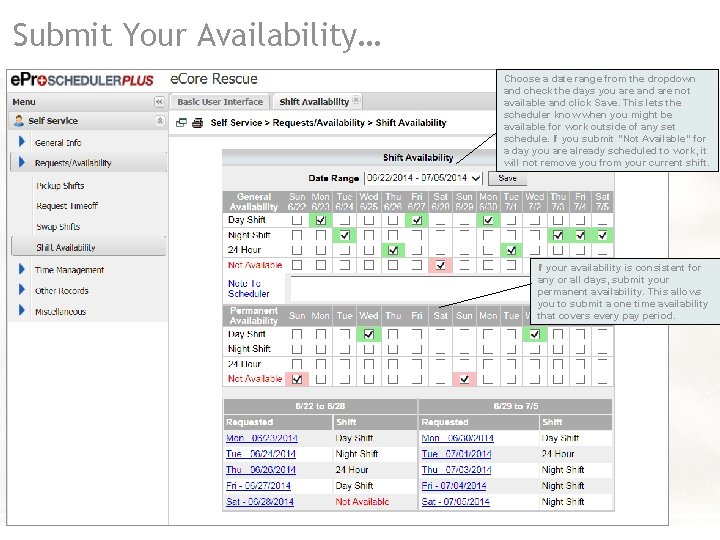Click the printer icon in breadcrumb bar
Viewport: 720px width, 540px height.
point(197,123)
